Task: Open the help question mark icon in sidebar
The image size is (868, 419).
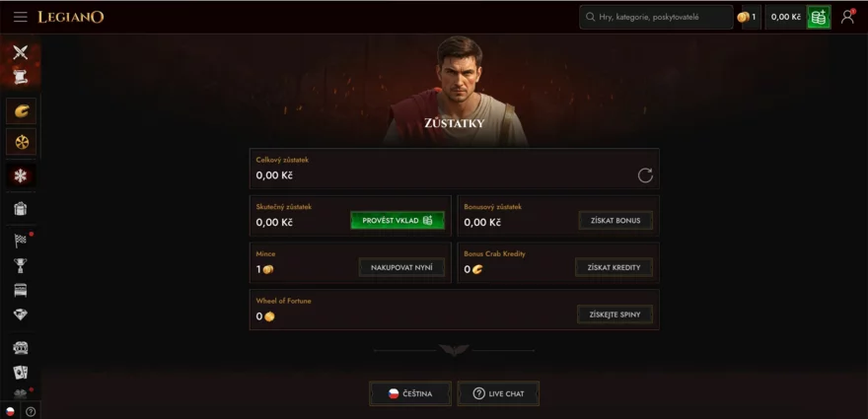Action: tap(31, 411)
